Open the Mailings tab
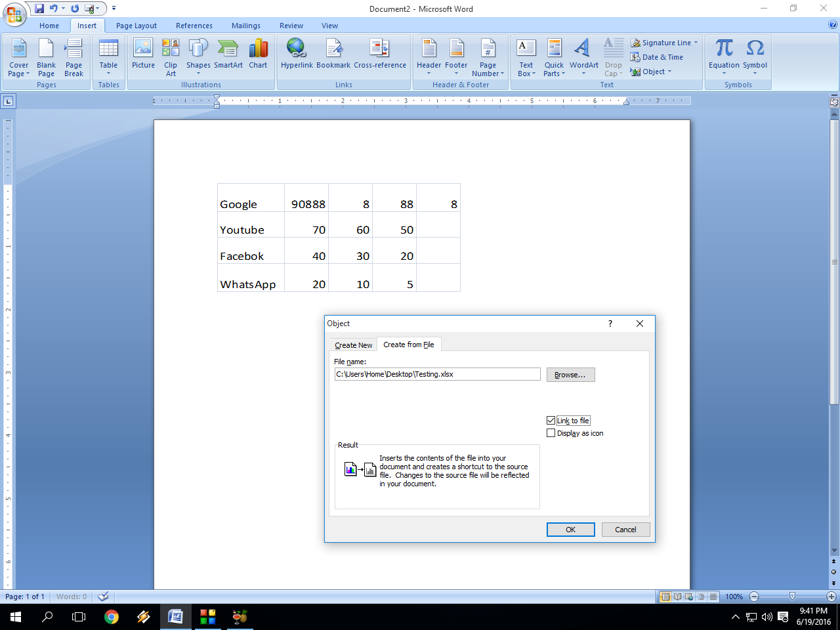This screenshot has width=840, height=630. click(246, 26)
